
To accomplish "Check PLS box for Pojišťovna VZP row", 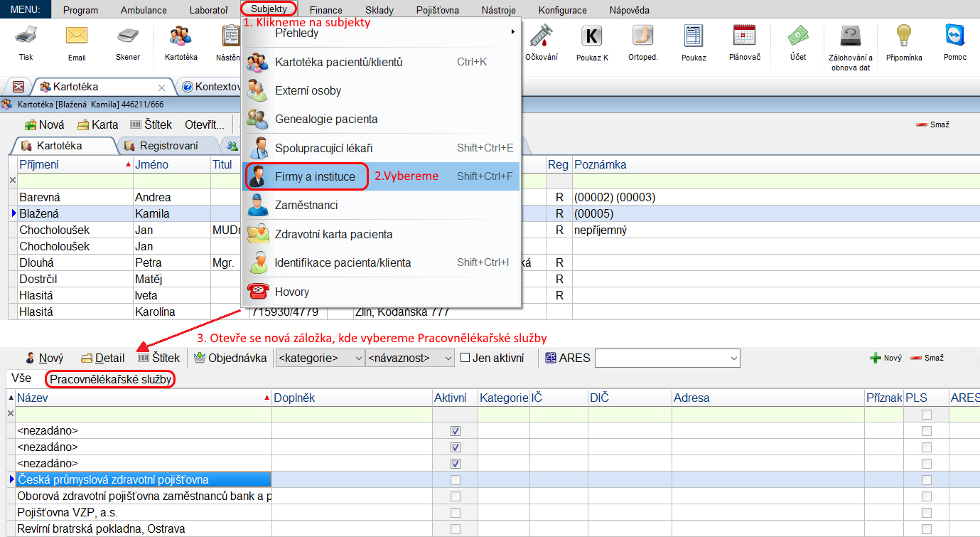I will (926, 513).
